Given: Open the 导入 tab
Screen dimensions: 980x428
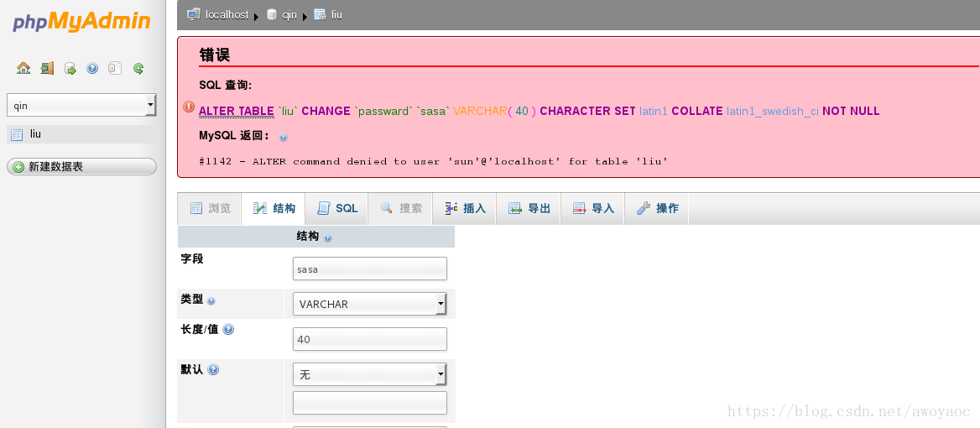Looking at the screenshot, I should [x=593, y=209].
